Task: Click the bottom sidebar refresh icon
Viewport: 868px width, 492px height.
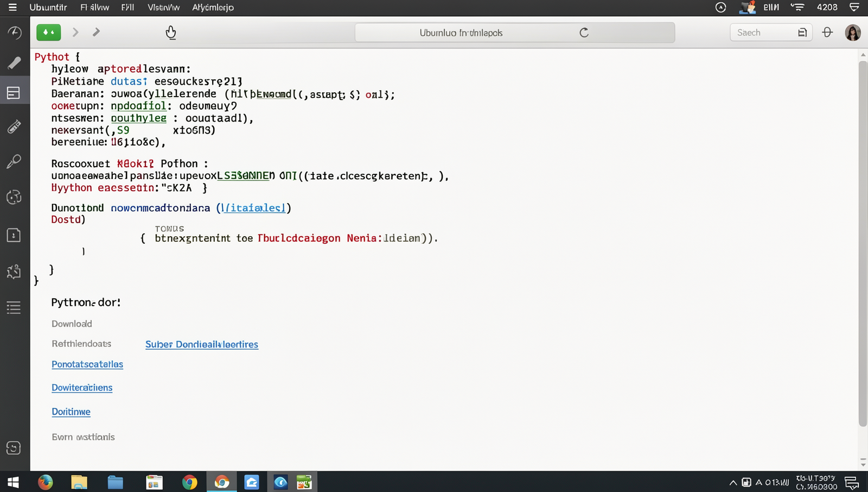Action: click(x=14, y=448)
